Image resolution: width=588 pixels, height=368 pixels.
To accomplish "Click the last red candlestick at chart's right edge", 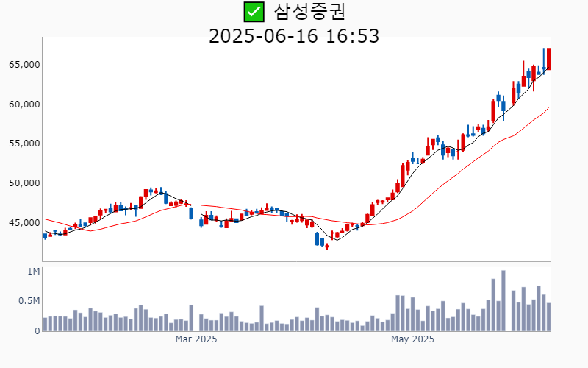I will click(x=549, y=59).
